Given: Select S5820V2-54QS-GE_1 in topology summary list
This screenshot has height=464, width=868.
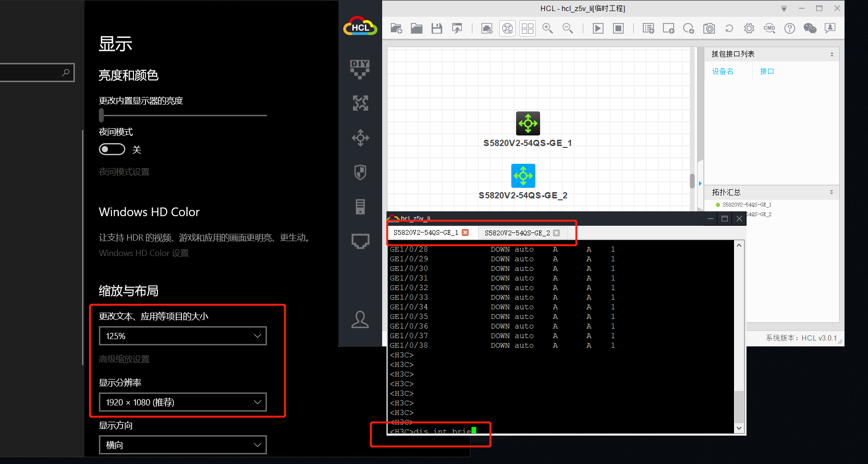Looking at the screenshot, I should 747,205.
